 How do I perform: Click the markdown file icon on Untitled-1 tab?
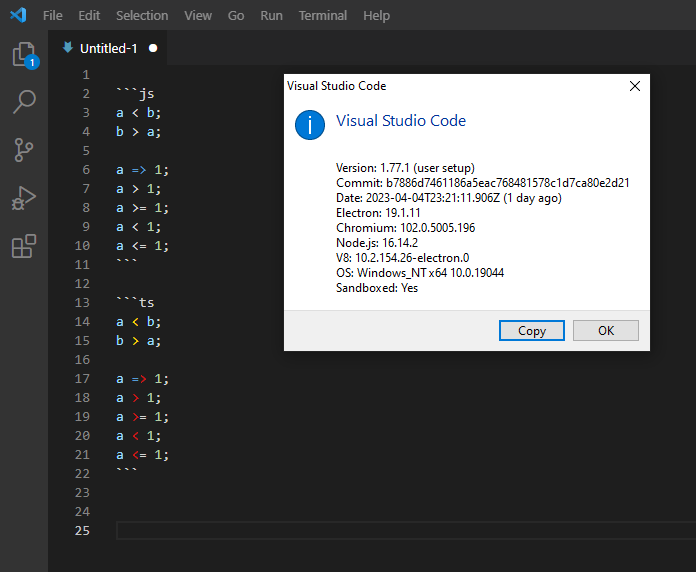click(67, 47)
